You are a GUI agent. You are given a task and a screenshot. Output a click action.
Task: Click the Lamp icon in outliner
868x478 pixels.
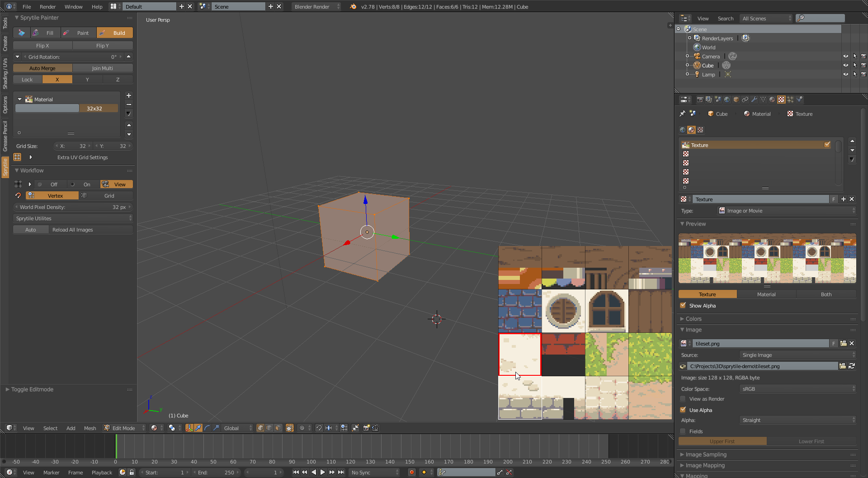coord(697,74)
